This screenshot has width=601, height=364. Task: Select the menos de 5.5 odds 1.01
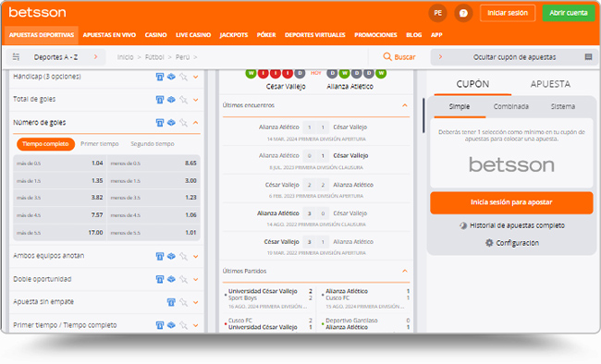153,233
